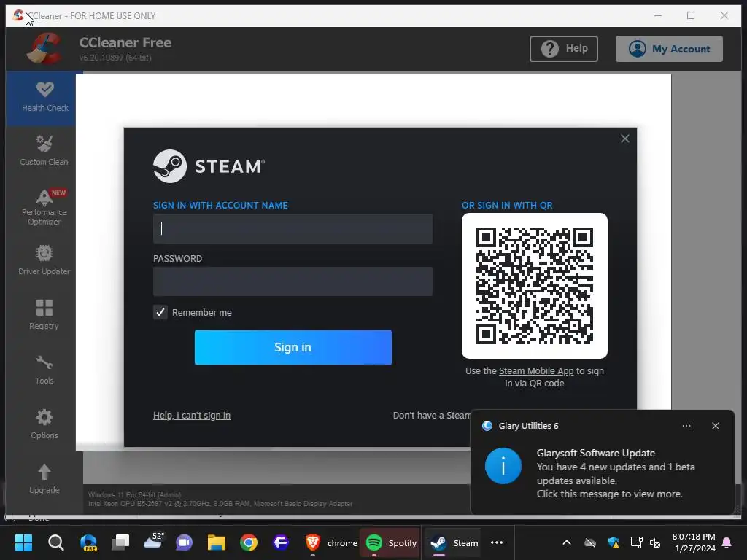The width and height of the screenshot is (747, 560).
Task: Open Help, I can't sign in link
Action: (x=192, y=415)
